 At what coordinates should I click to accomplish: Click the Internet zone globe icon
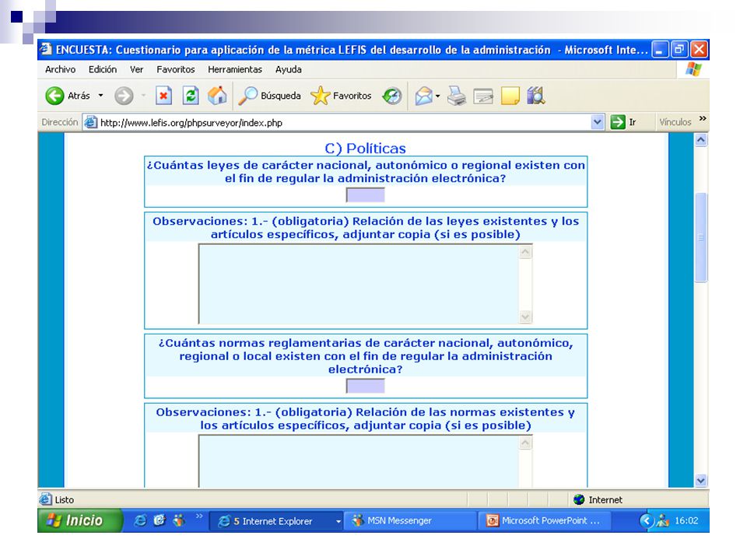coord(579,499)
